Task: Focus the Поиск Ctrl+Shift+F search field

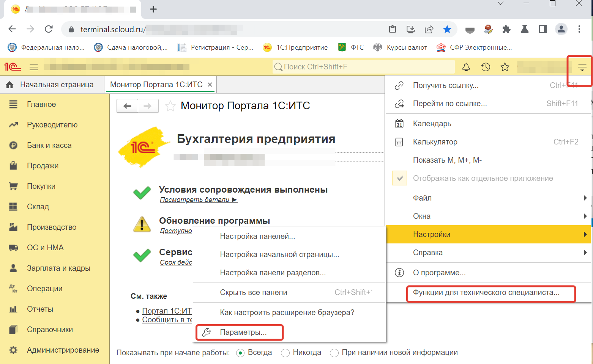Action: 364,67
